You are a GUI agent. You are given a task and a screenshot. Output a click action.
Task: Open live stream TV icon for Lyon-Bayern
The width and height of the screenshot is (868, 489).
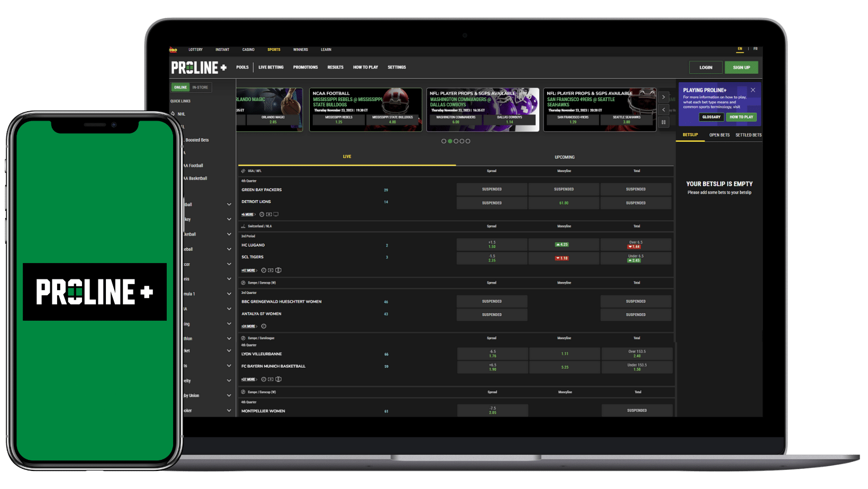point(278,379)
